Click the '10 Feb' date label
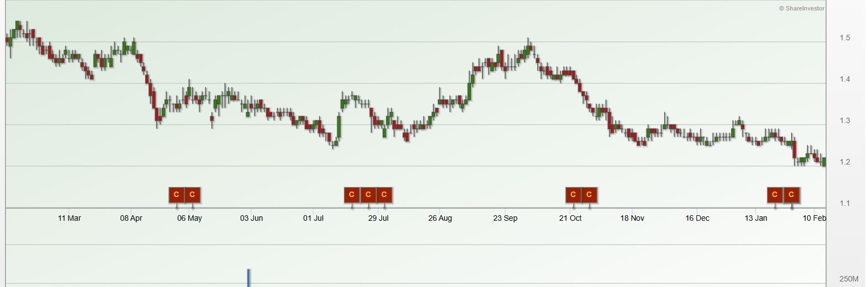 tap(814, 218)
